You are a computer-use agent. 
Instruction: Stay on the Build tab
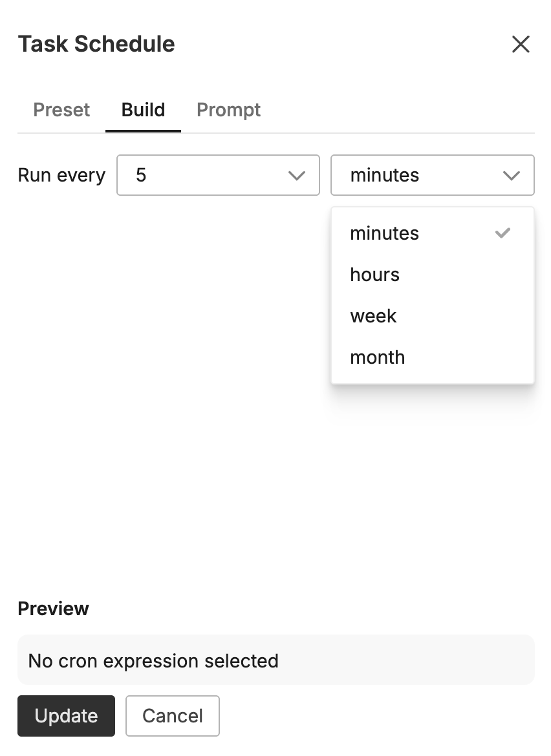coord(143,110)
